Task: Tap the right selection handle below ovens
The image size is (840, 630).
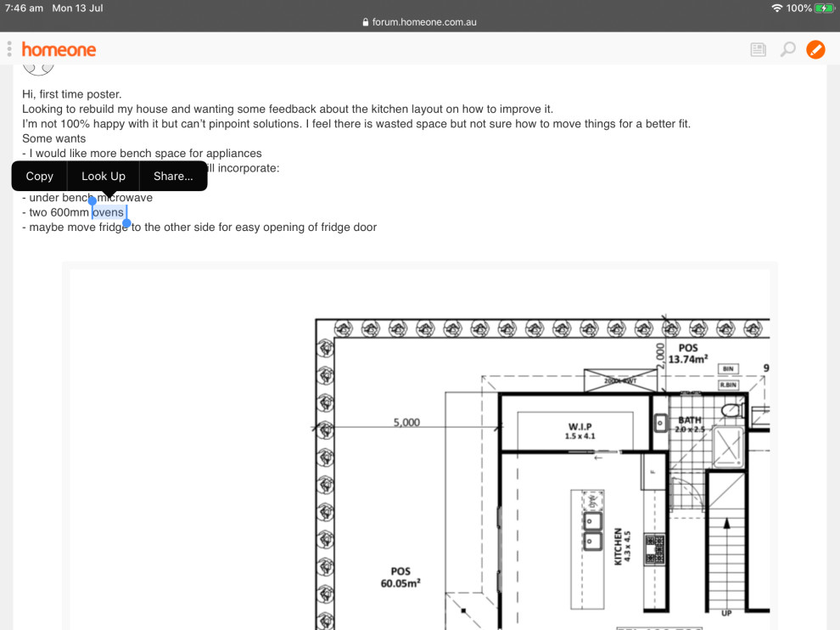Action: pos(126,222)
